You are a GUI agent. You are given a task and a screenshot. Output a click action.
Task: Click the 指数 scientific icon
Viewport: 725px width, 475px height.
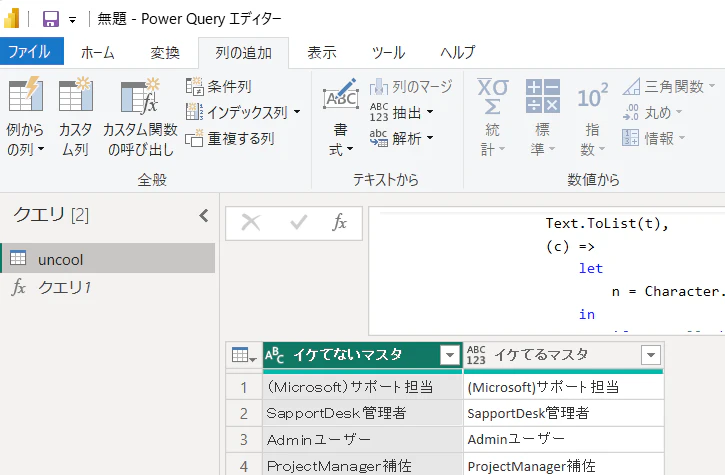[592, 96]
